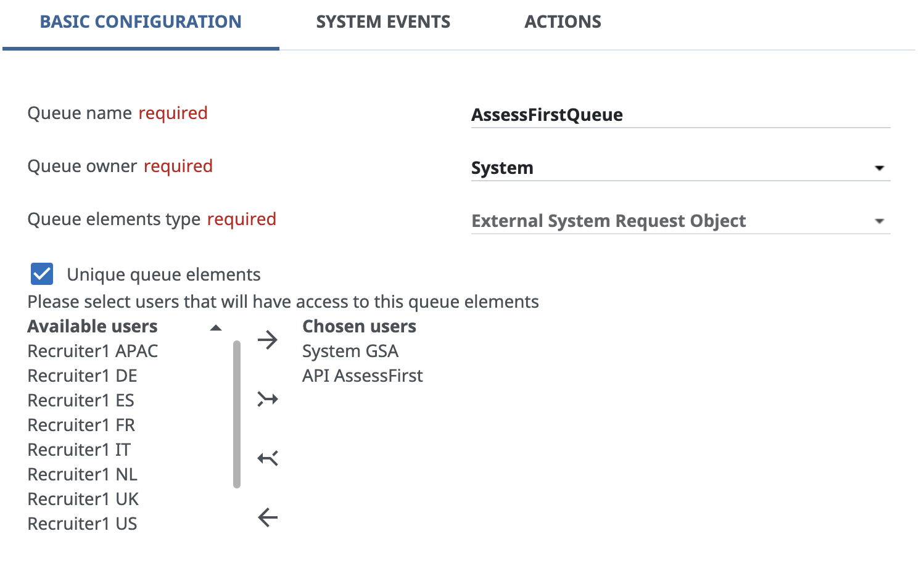Image resolution: width=924 pixels, height=576 pixels.
Task: Click the move all right arrow icon
Action: [x=268, y=399]
